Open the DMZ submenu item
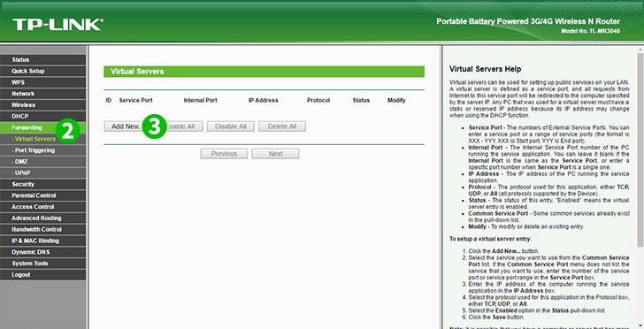Screen dimensions: 644x329 click(x=43, y=162)
